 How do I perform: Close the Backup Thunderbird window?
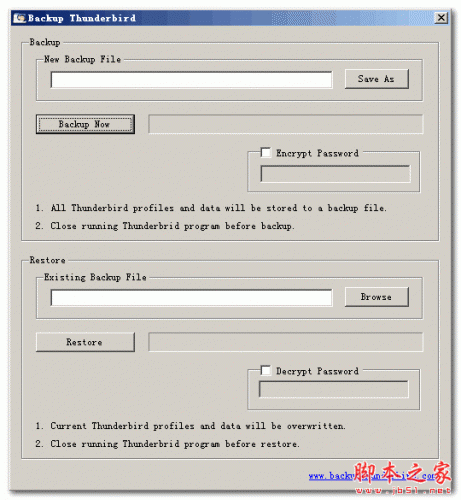tap(441, 18)
